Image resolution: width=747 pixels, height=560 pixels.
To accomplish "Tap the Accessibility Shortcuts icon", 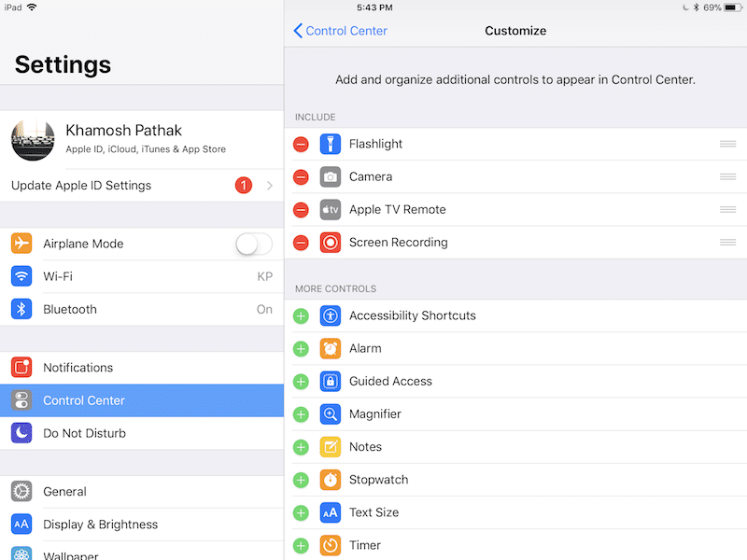I will click(x=331, y=315).
